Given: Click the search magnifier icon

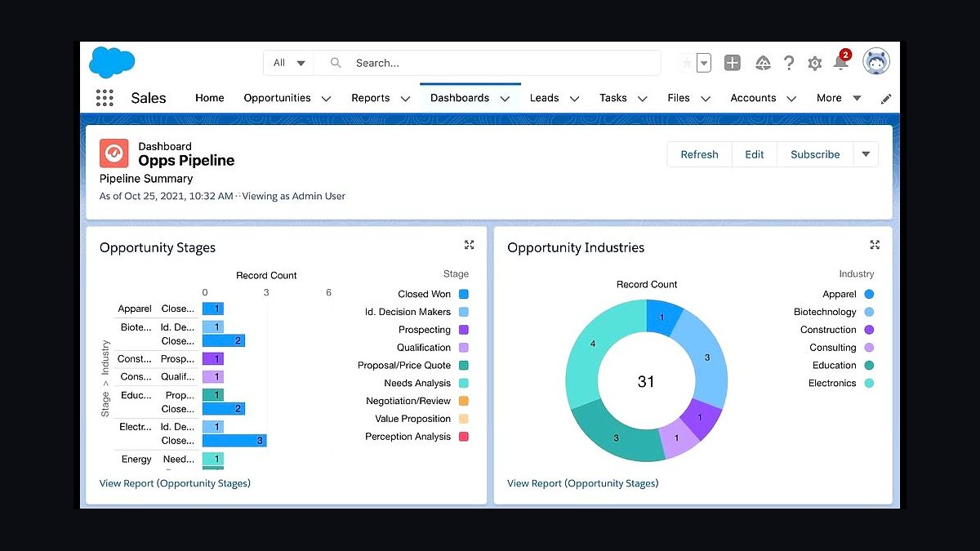Looking at the screenshot, I should [335, 63].
